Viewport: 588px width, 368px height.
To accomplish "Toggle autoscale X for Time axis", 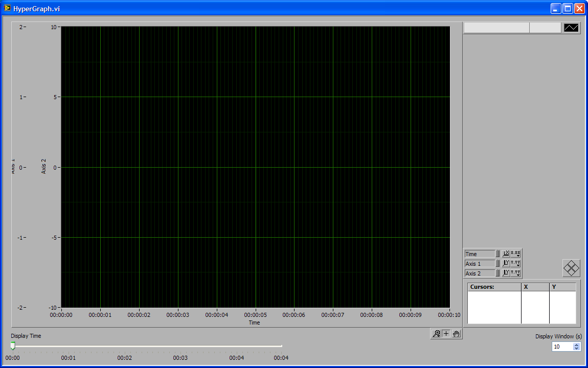I will (506, 254).
